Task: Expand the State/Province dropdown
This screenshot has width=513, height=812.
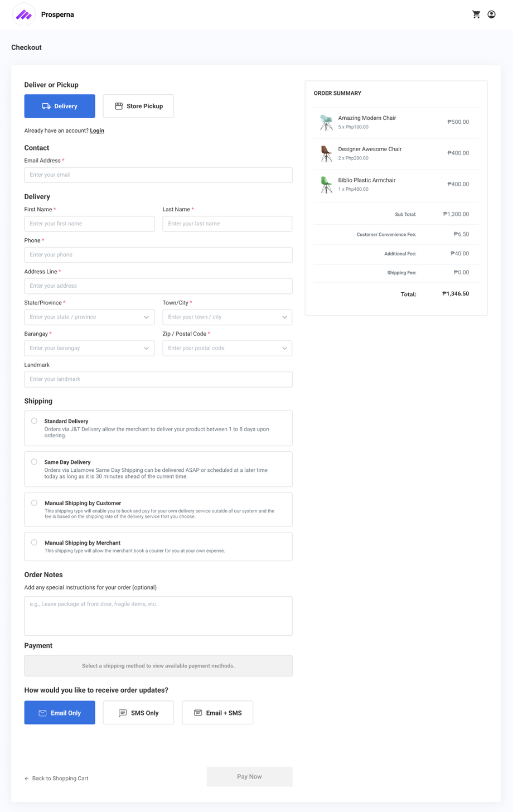Action: 89,317
